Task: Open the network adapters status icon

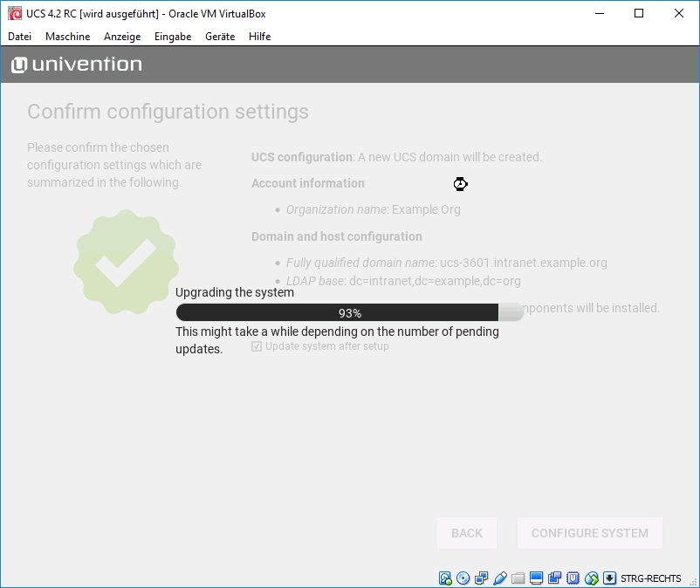Action: (x=482, y=578)
